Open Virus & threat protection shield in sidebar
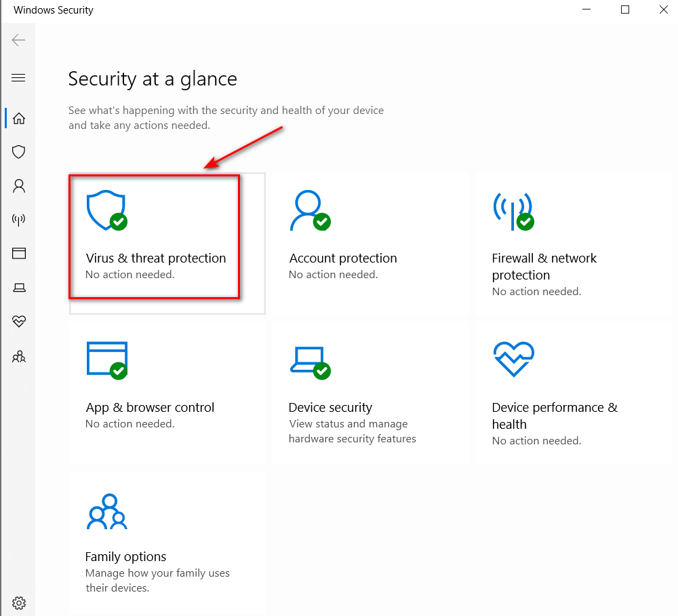The width and height of the screenshot is (678, 616). click(x=18, y=152)
